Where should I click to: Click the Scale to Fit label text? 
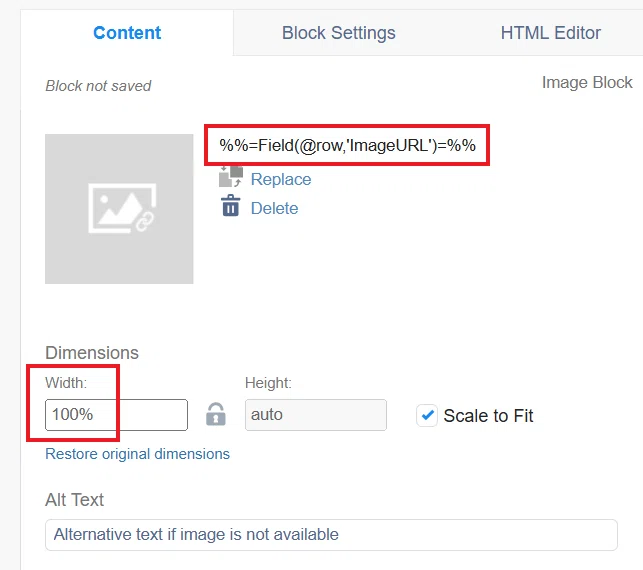click(488, 416)
